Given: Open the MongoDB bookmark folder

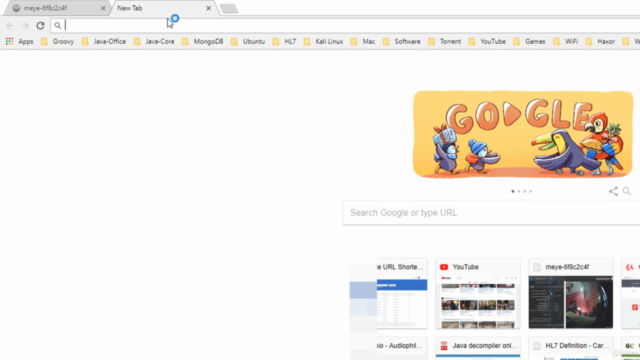Looking at the screenshot, I should [x=203, y=42].
